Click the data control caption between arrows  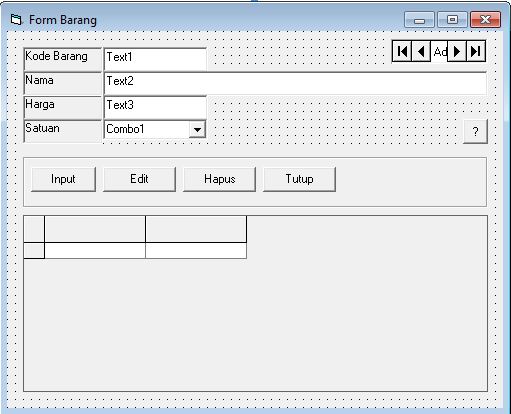click(439, 51)
